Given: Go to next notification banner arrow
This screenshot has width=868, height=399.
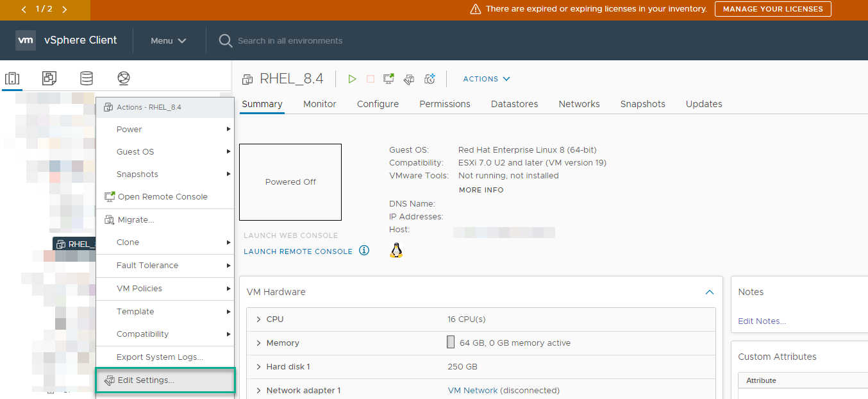Looking at the screenshot, I should coord(65,10).
